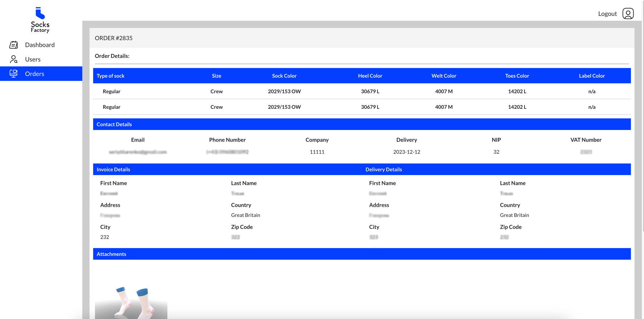Log out using the Logout link
This screenshot has height=319, width=644.
tap(607, 14)
